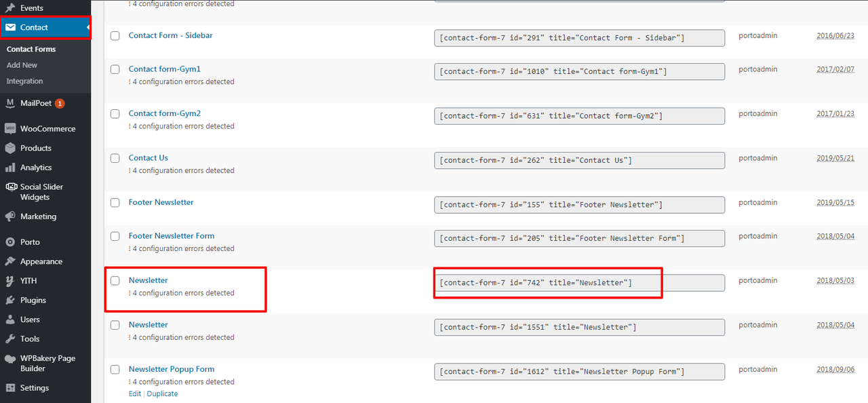Check the Contact Us row checkbox

[x=115, y=158]
